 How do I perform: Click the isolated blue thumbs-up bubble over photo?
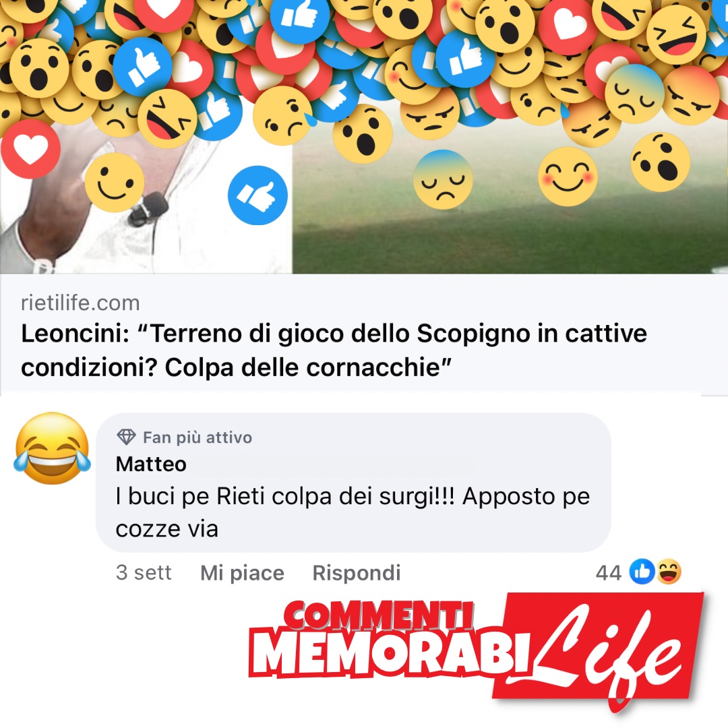pos(257,195)
